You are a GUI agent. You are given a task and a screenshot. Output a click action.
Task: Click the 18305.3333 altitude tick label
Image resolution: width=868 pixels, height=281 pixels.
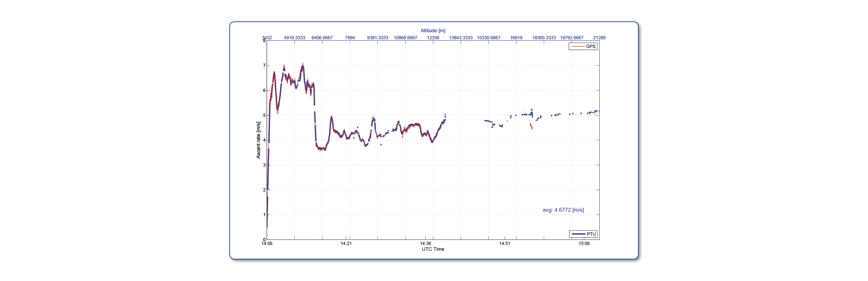(x=544, y=38)
